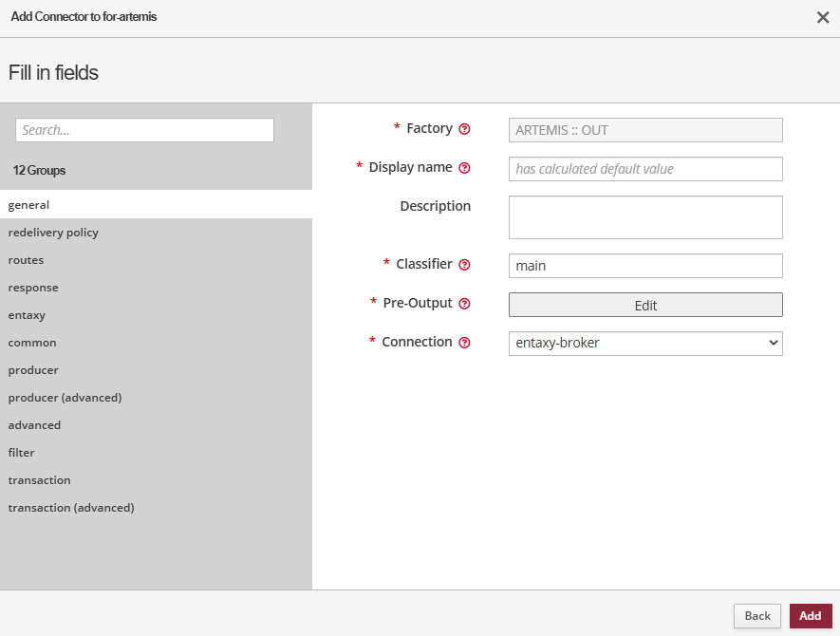Viewport: 840px width, 636px height.
Task: Click help icon next to Factory label
Action: point(464,129)
